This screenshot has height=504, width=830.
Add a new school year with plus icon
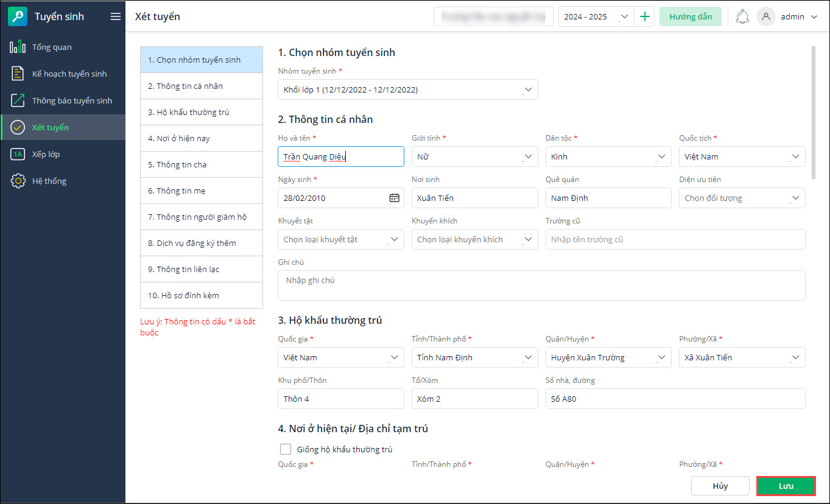644,16
